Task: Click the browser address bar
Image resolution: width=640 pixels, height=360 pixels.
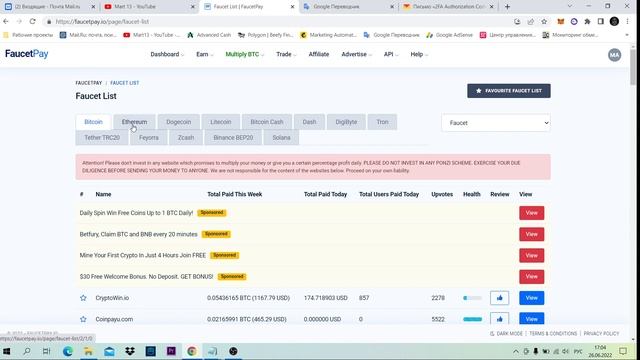Action: (282, 22)
